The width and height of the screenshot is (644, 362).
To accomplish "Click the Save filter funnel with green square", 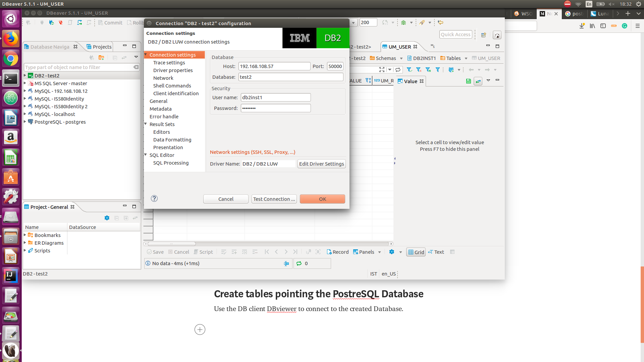I will (428, 70).
